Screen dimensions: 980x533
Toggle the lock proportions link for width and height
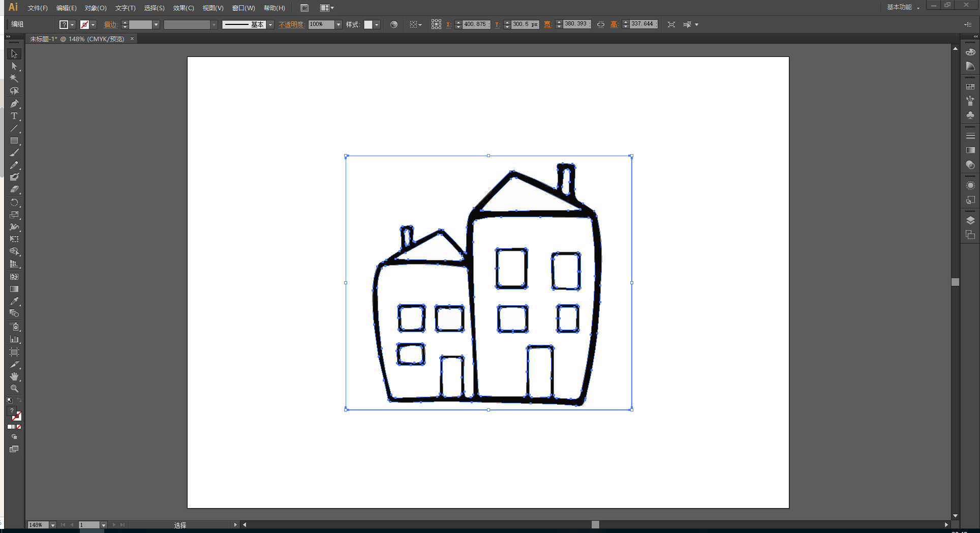[x=600, y=24]
